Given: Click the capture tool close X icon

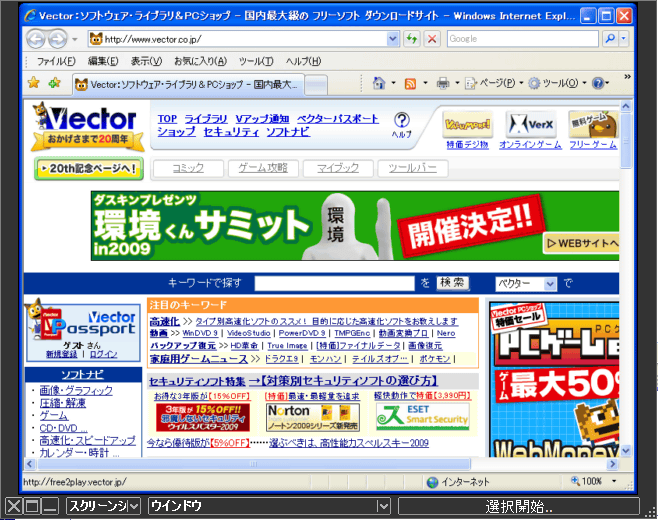Looking at the screenshot, I should tap(13, 506).
